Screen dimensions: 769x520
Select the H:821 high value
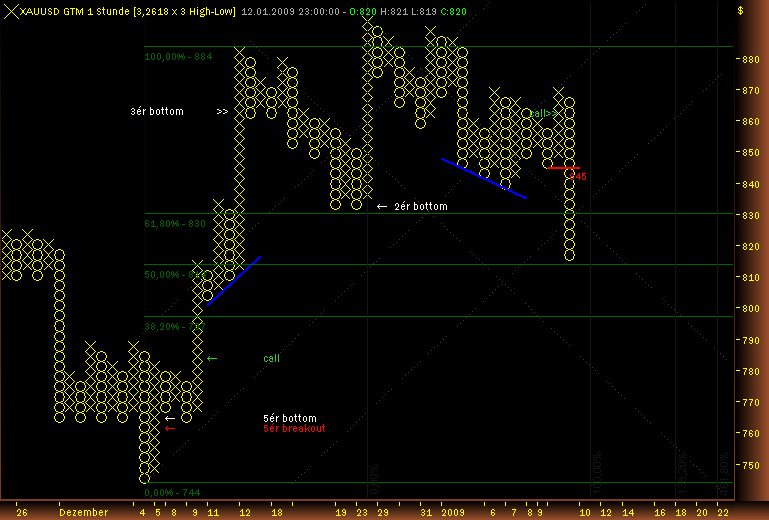tap(394, 11)
